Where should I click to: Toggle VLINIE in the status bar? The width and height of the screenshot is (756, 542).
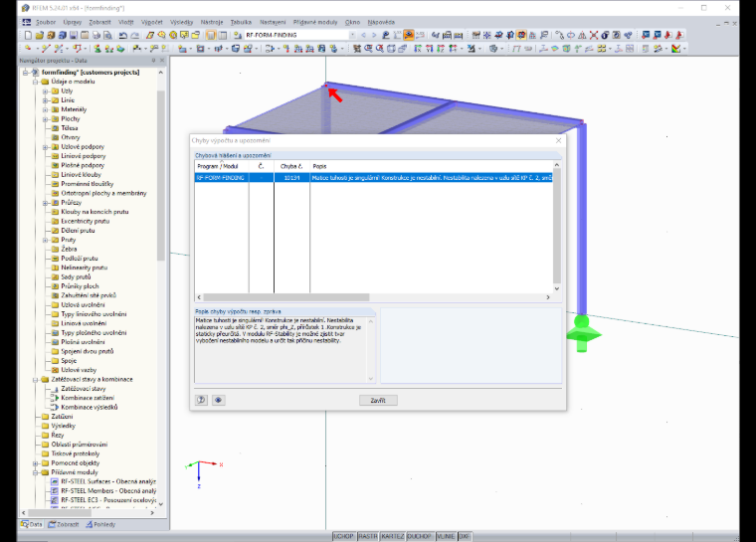tap(446, 536)
